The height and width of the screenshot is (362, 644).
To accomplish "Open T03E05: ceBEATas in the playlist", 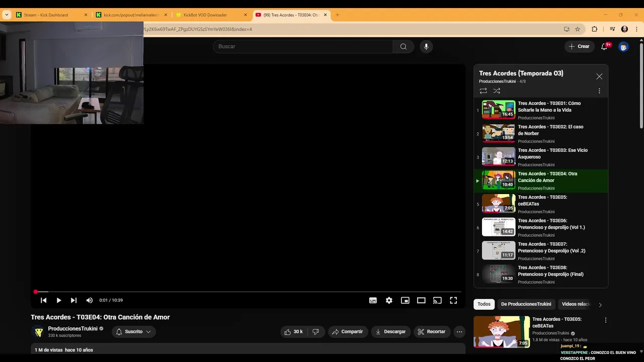I will click(x=541, y=204).
